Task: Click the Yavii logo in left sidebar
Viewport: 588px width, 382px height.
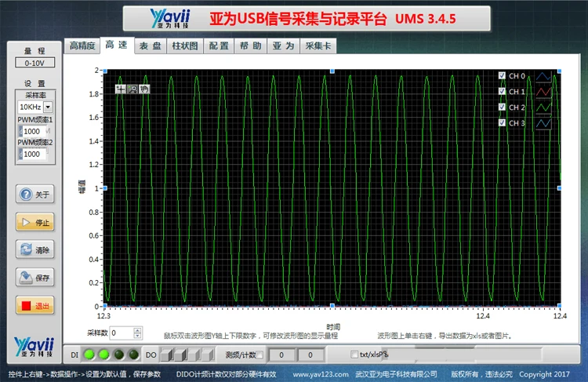Action: [34, 347]
